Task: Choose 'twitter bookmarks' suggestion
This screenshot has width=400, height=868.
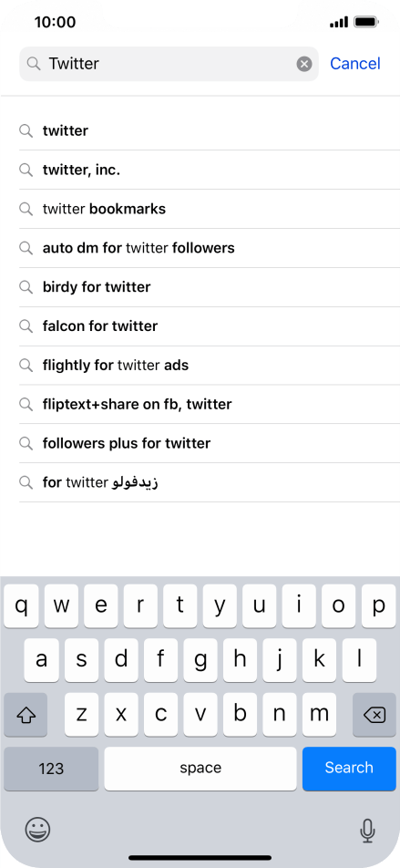Action: [210, 209]
